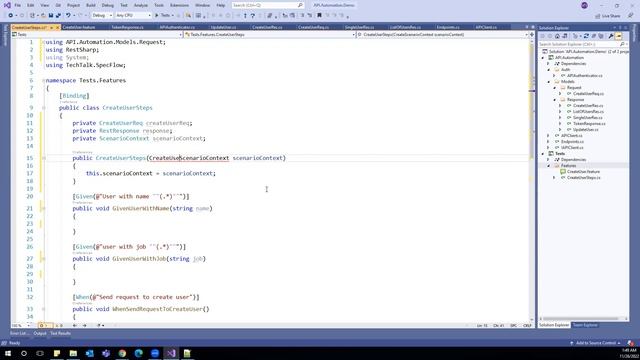Switch to the UpdateUser.cs tab
This screenshot has width=640, height=360.
point(223,27)
